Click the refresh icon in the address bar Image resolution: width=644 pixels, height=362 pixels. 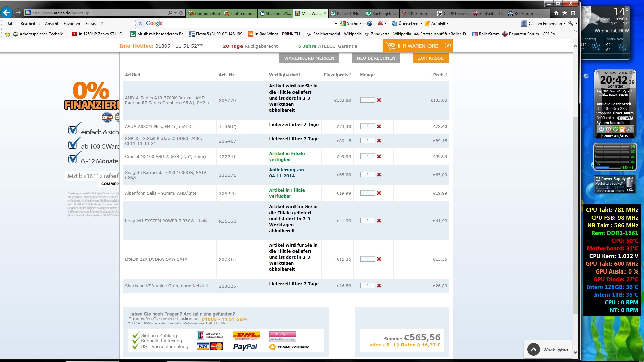(x=181, y=13)
